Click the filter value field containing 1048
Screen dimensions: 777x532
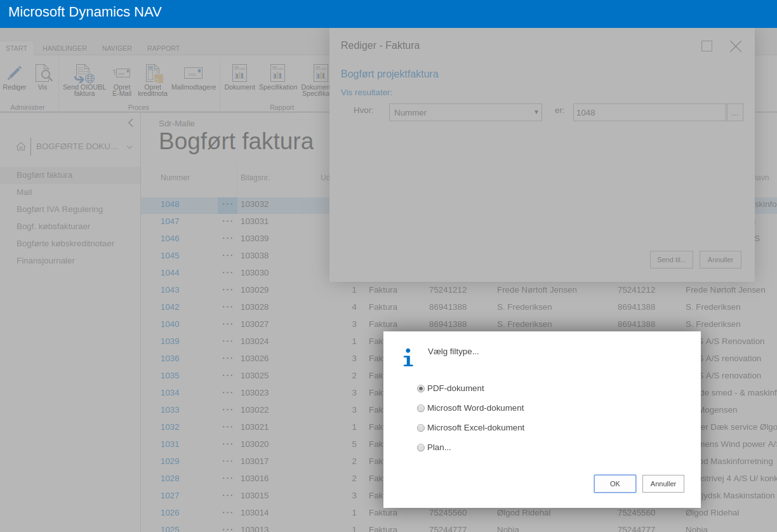pos(649,112)
